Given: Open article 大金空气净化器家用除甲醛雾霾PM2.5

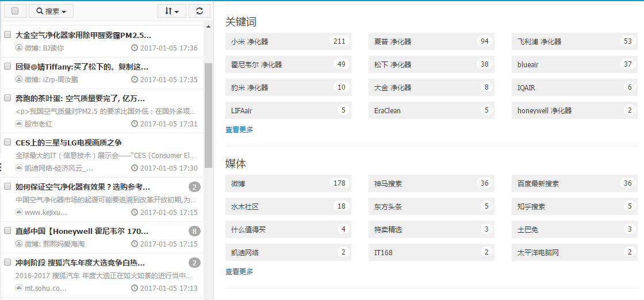Looking at the screenshot, I should coord(83,35).
